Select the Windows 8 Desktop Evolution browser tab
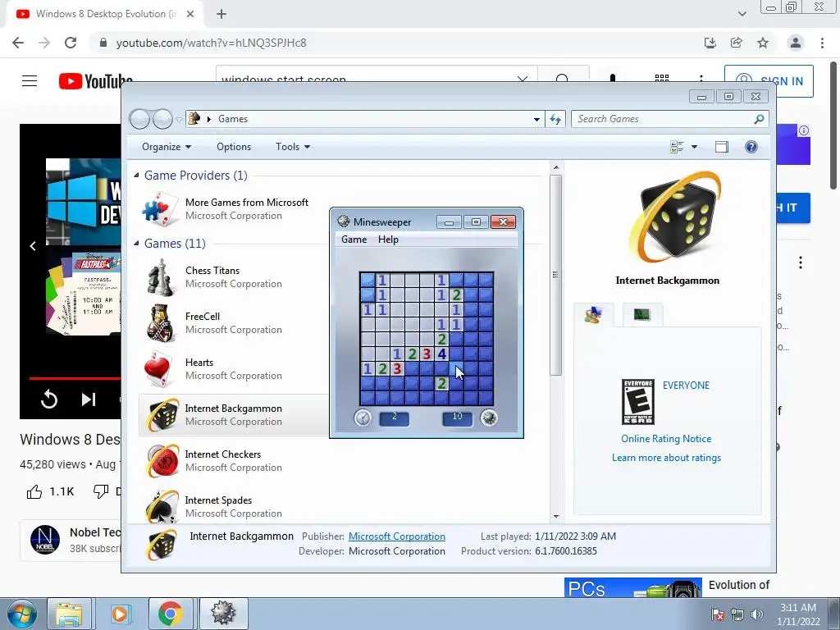This screenshot has width=840, height=630. [106, 14]
